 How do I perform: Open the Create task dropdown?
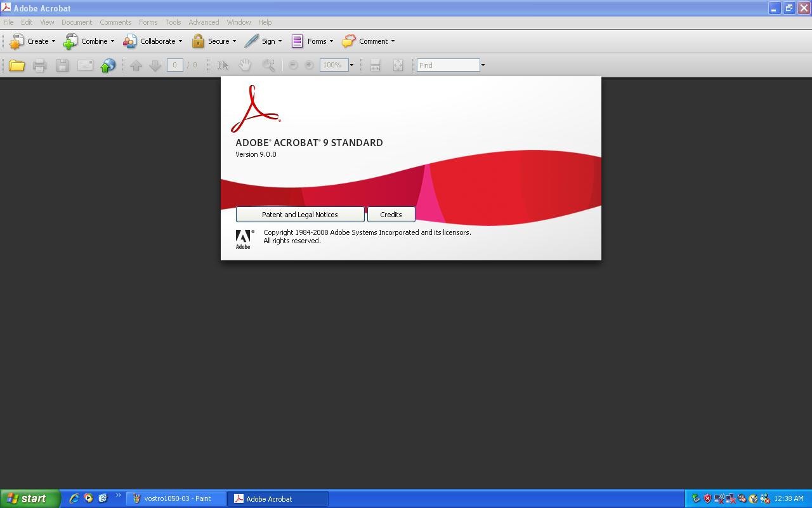[32, 41]
